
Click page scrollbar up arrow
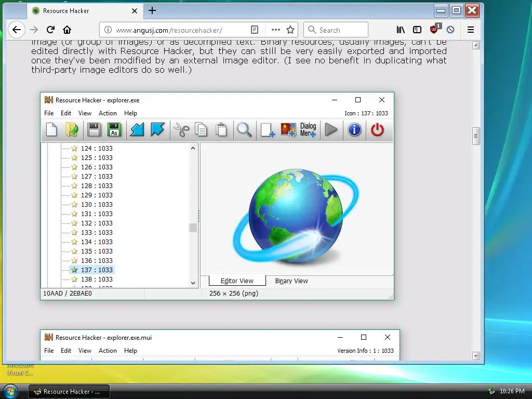tap(476, 45)
